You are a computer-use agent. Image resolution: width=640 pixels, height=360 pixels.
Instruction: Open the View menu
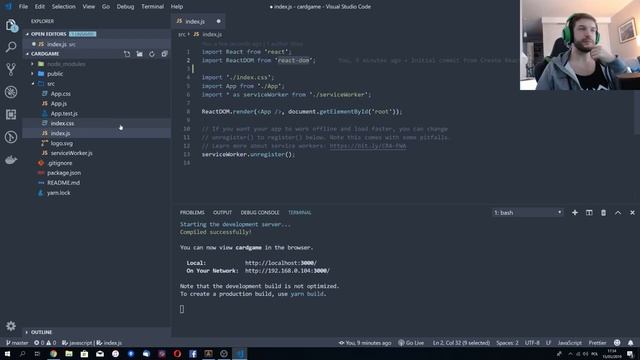(89, 7)
